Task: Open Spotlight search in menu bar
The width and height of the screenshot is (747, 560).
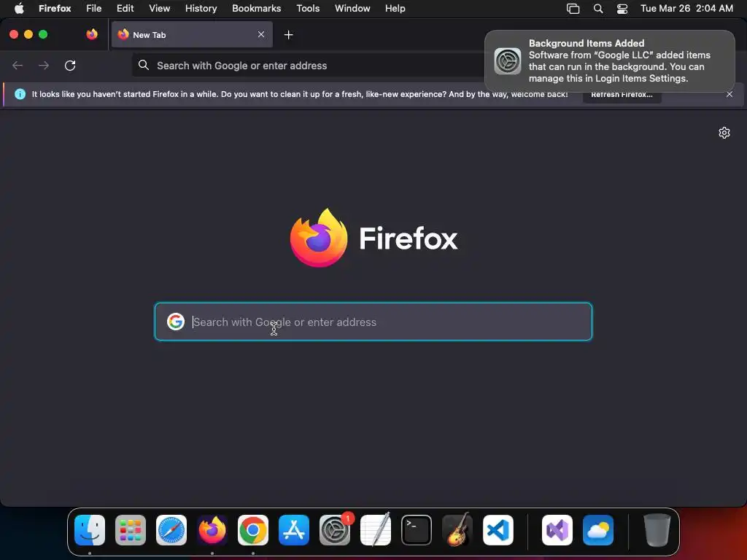Action: point(598,9)
